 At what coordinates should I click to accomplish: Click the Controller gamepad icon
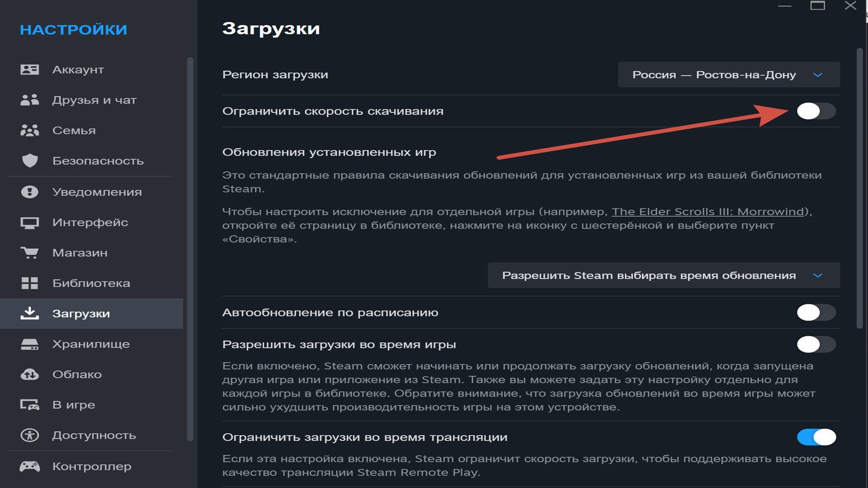click(x=30, y=466)
